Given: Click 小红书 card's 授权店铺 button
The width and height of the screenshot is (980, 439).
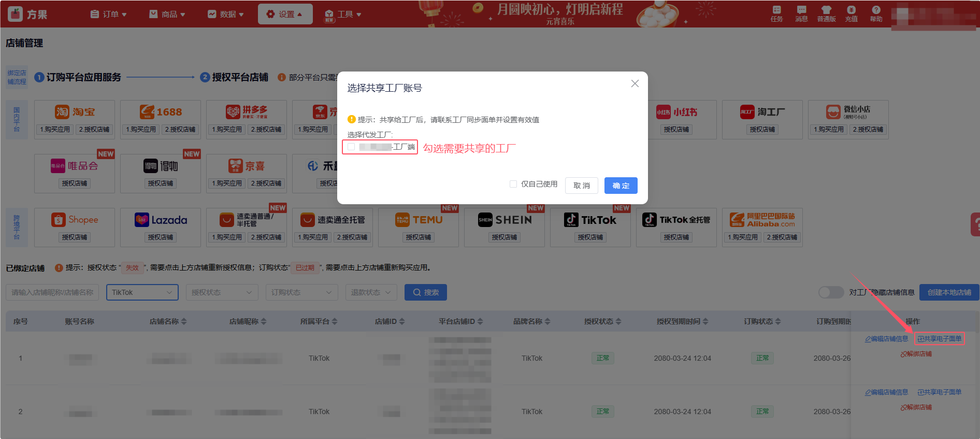Looking at the screenshot, I should tap(676, 130).
